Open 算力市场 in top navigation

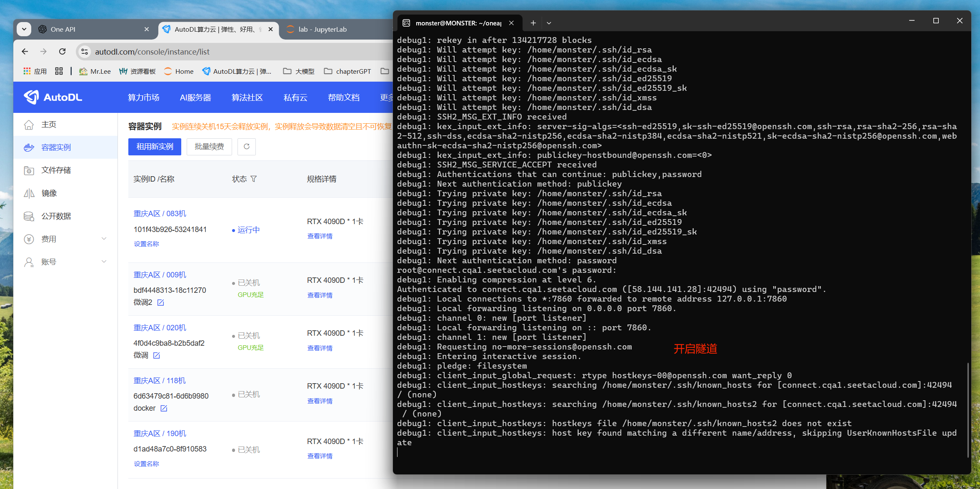coord(143,97)
